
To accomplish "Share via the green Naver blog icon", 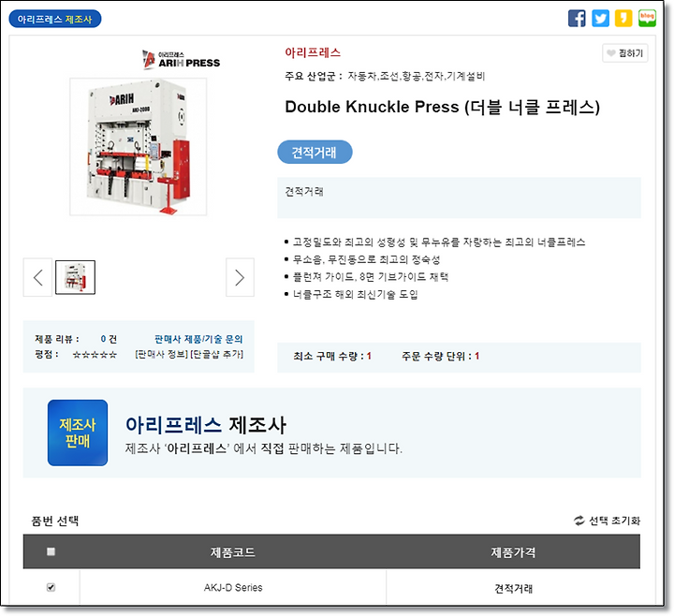I will click(x=647, y=19).
